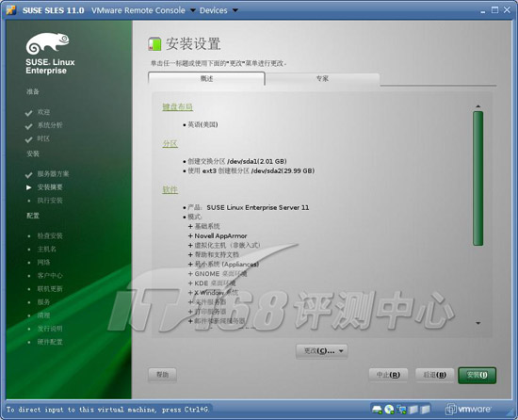Click the 系统分析 step in sidebar
518x420 pixels.
click(50, 125)
